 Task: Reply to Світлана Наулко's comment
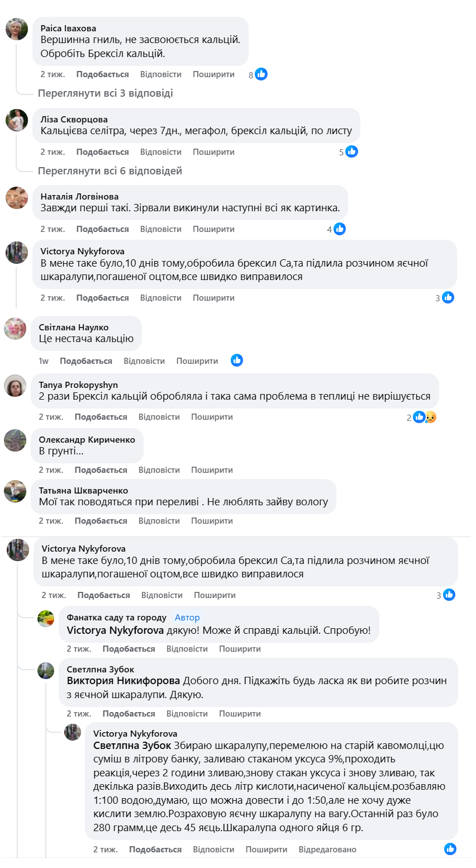144,361
